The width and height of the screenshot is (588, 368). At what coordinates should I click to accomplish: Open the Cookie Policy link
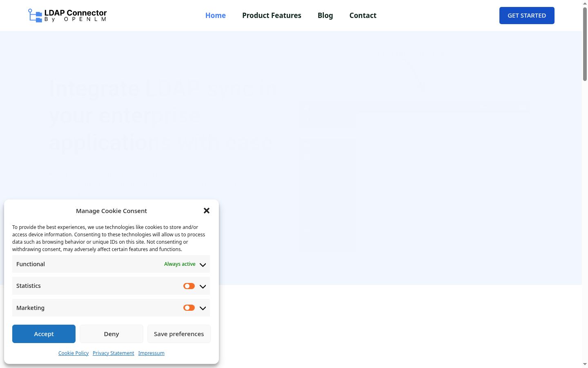(x=73, y=353)
